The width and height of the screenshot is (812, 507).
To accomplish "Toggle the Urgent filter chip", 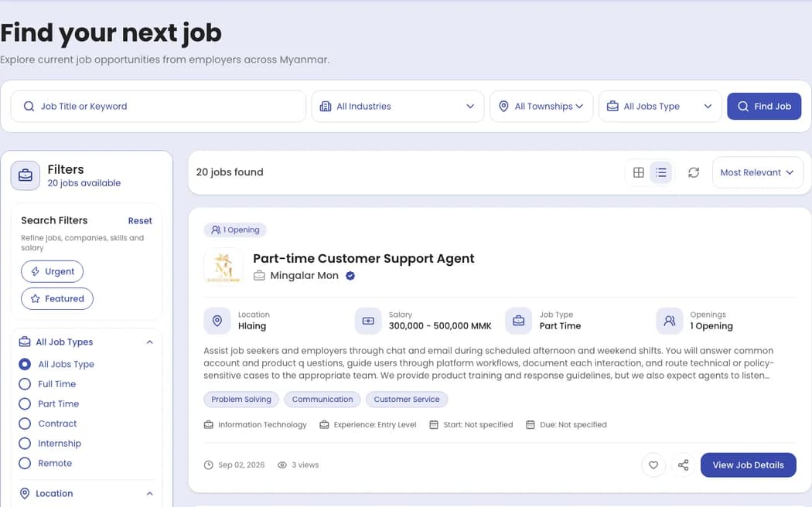I will coord(52,271).
